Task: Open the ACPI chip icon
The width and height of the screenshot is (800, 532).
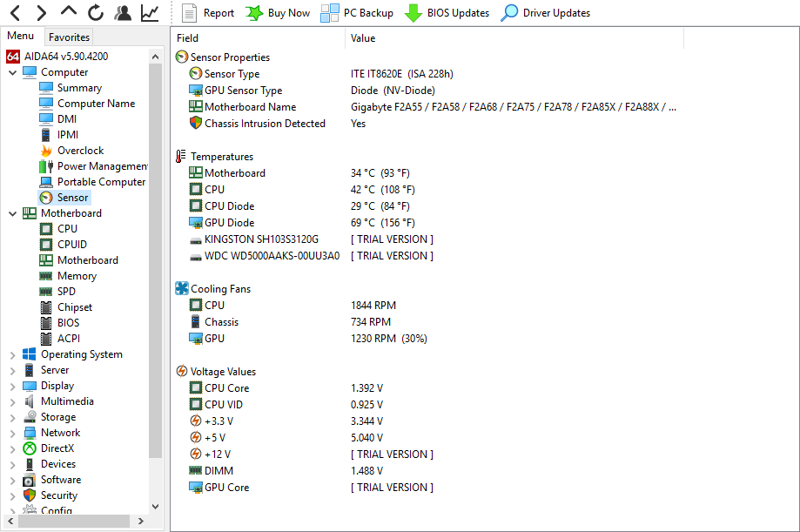Action: coord(46,339)
